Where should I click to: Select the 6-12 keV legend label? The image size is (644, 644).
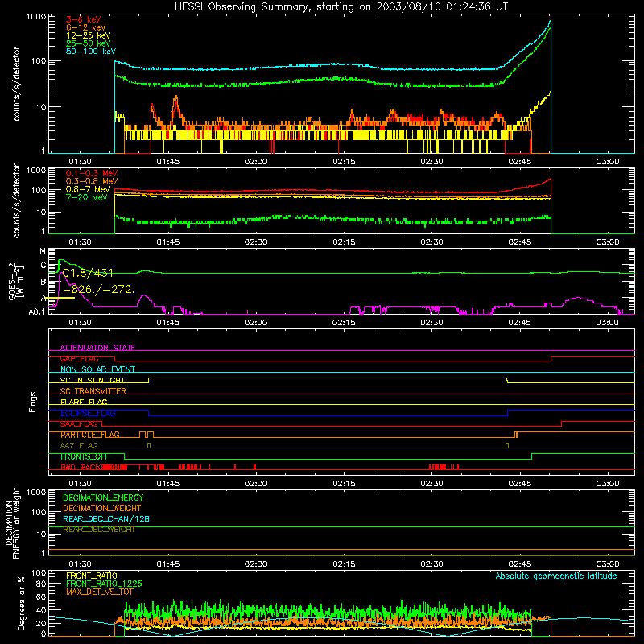click(85, 27)
